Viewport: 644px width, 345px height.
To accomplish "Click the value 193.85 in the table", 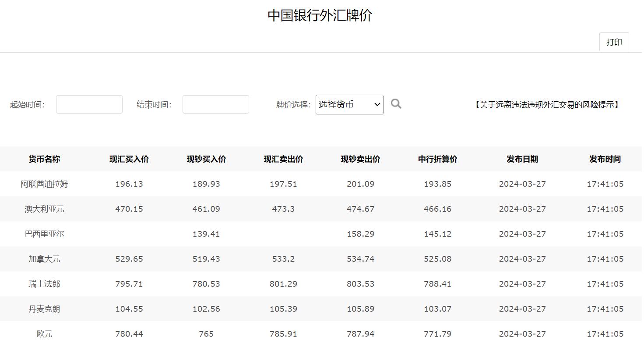I will click(x=438, y=184).
